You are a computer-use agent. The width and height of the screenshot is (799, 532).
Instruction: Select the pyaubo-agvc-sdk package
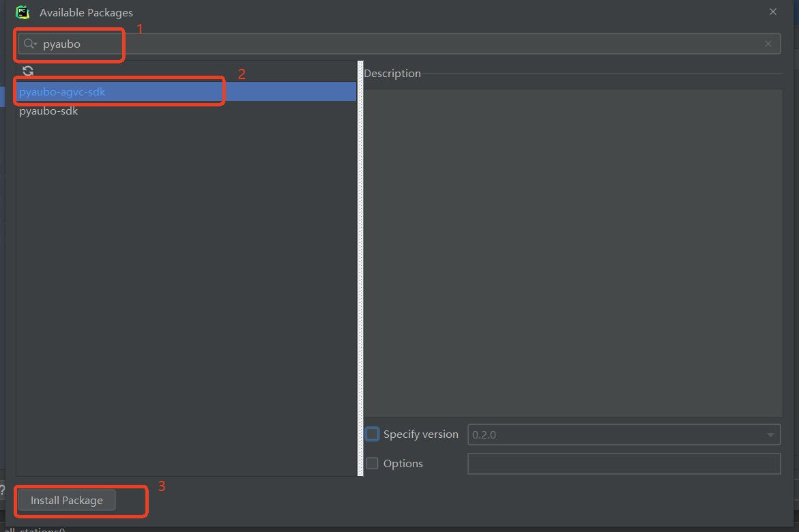[x=63, y=91]
